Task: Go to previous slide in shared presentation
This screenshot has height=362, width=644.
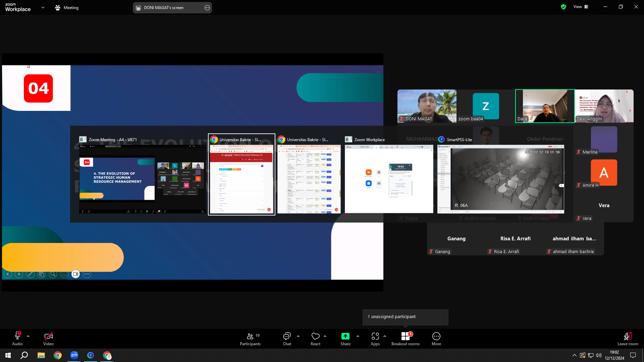Action: coord(8,274)
